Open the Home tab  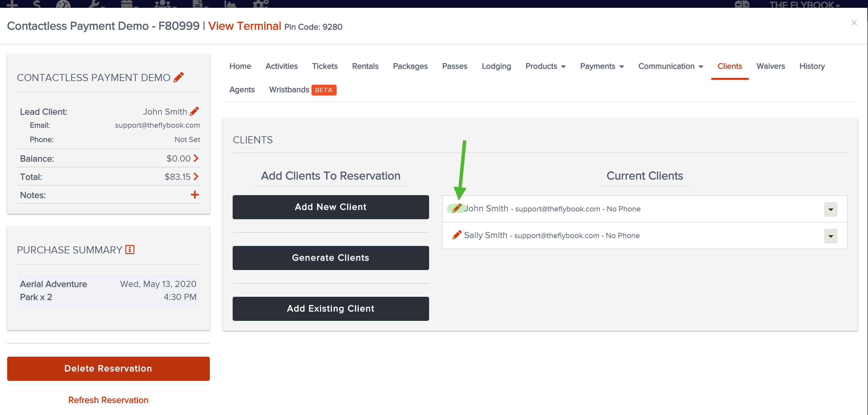(240, 66)
